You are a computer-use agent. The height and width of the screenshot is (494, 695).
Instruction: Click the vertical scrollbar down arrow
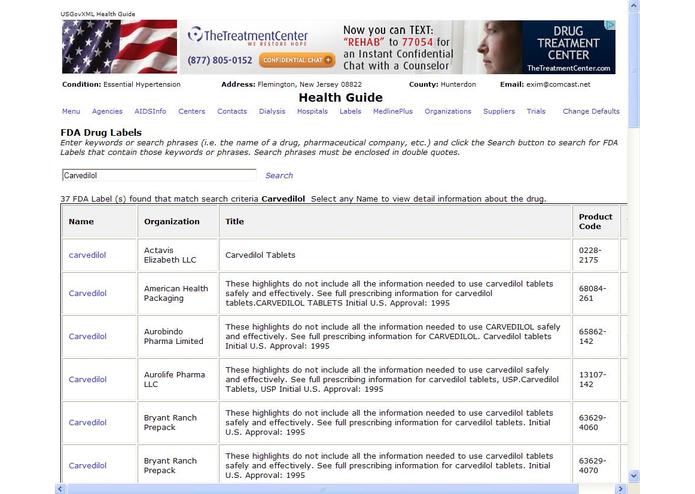[x=633, y=476]
